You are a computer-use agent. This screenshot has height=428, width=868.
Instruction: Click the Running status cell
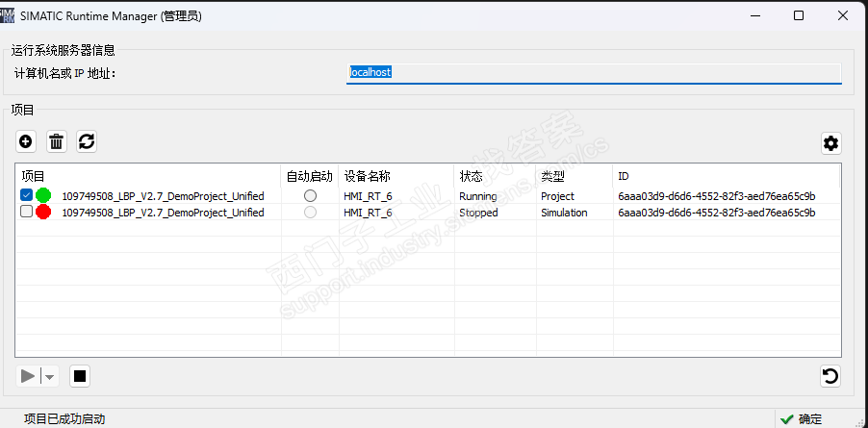click(x=477, y=196)
